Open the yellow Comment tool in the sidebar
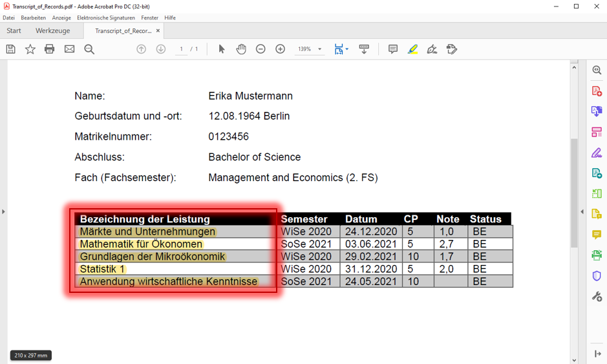The width and height of the screenshot is (607, 364). (x=597, y=234)
